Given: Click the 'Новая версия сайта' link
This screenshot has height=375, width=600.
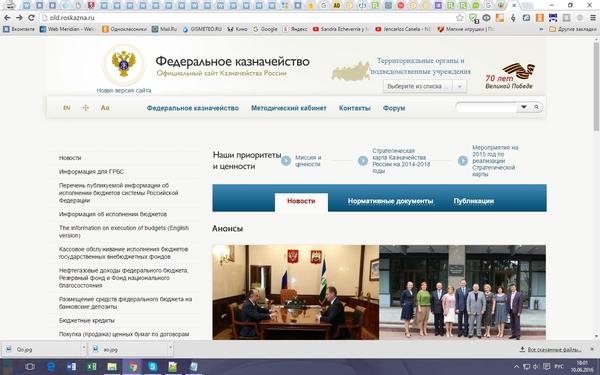Looking at the screenshot, I should [x=124, y=91].
